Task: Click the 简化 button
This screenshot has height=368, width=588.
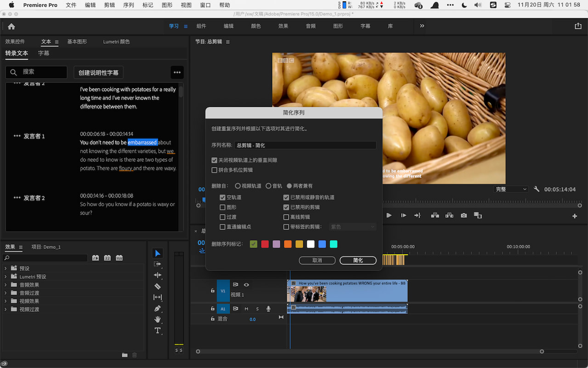Action: pos(358,260)
